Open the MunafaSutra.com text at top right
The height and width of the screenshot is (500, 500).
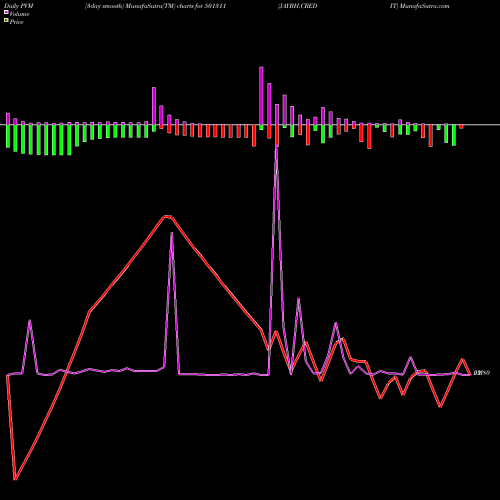[424, 6]
